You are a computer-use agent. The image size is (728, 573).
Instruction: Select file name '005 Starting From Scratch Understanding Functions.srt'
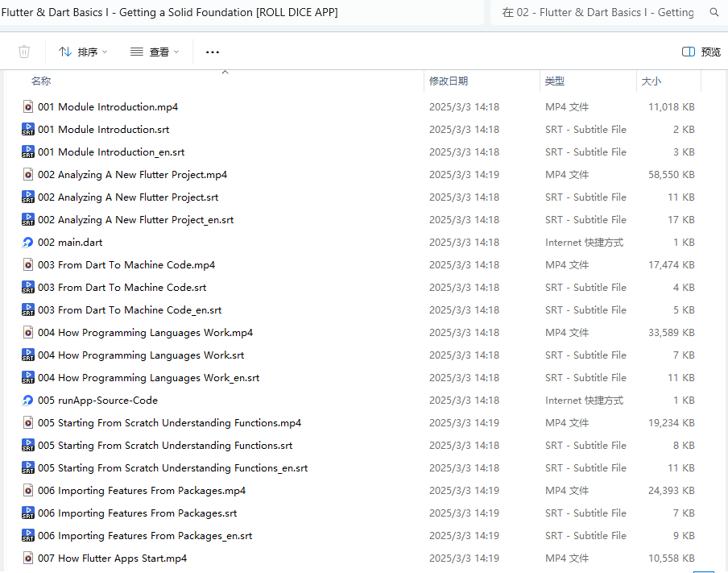(165, 445)
